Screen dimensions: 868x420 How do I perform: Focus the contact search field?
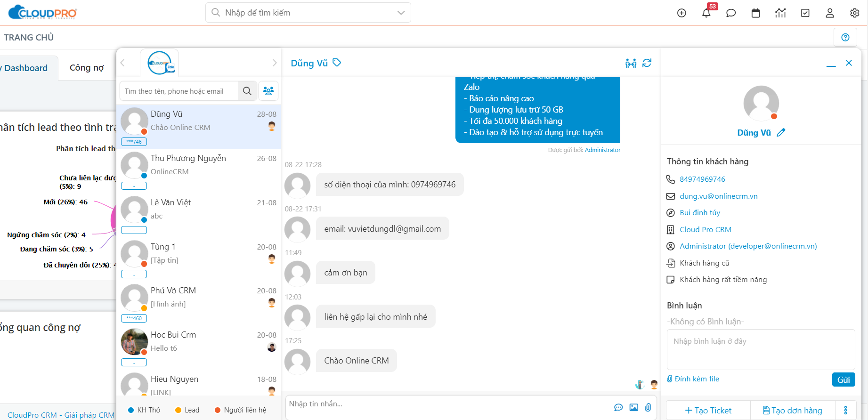coord(179,91)
